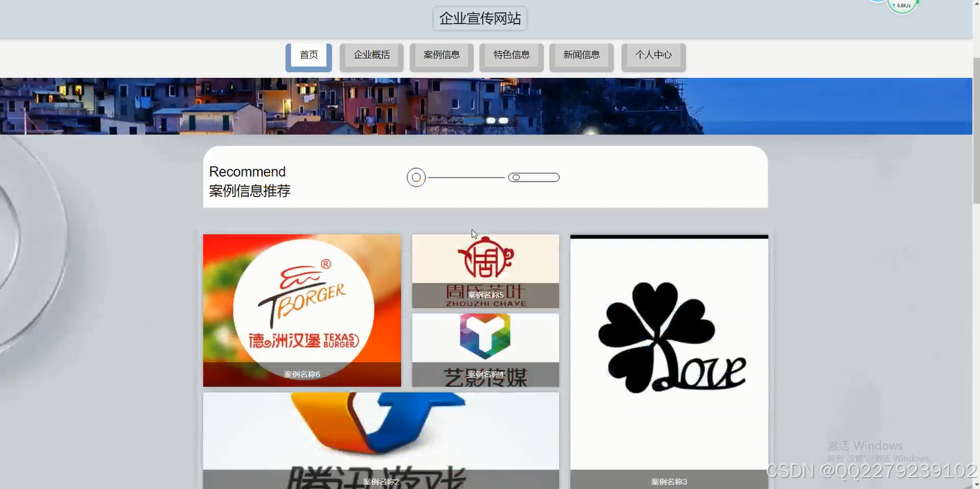The width and height of the screenshot is (980, 489).
Task: Select the active blue carousel indicator
Action: [473, 120]
